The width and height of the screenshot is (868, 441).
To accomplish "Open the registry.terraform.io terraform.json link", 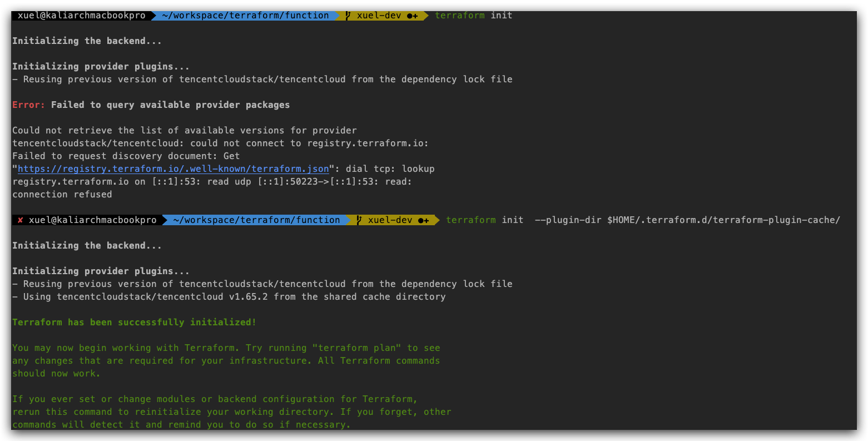I will (x=173, y=169).
